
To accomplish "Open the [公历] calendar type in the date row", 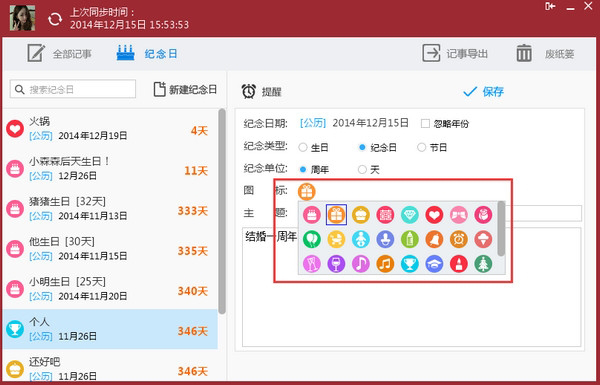I will [x=313, y=123].
